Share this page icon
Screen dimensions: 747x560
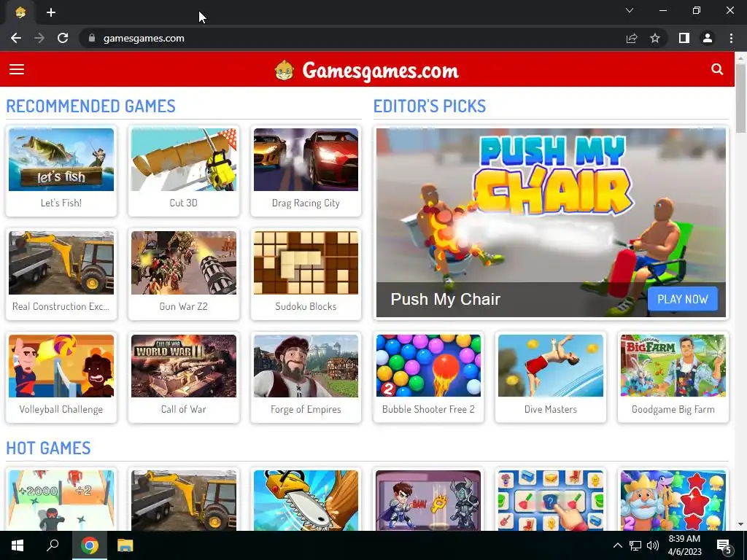tap(632, 38)
